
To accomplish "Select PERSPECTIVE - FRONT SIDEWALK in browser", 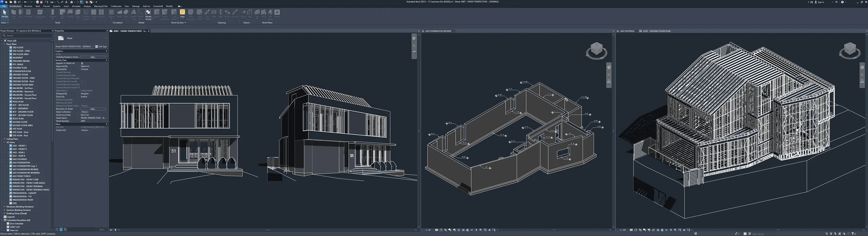I will pyautogui.click(x=28, y=186).
